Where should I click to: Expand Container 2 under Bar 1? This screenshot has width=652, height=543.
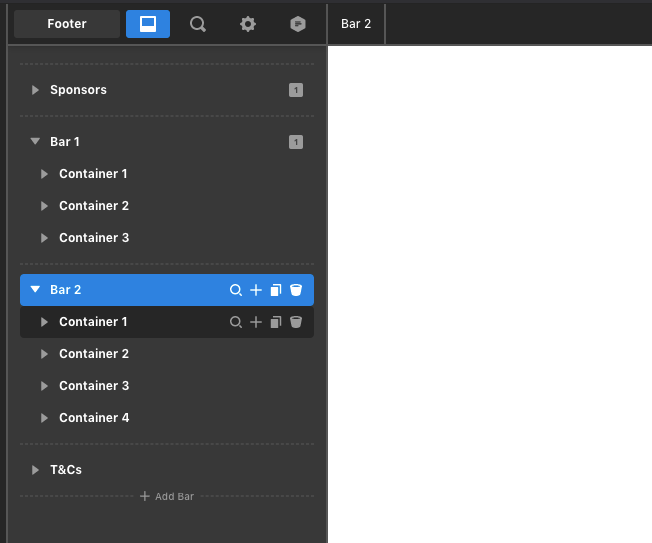tap(44, 206)
